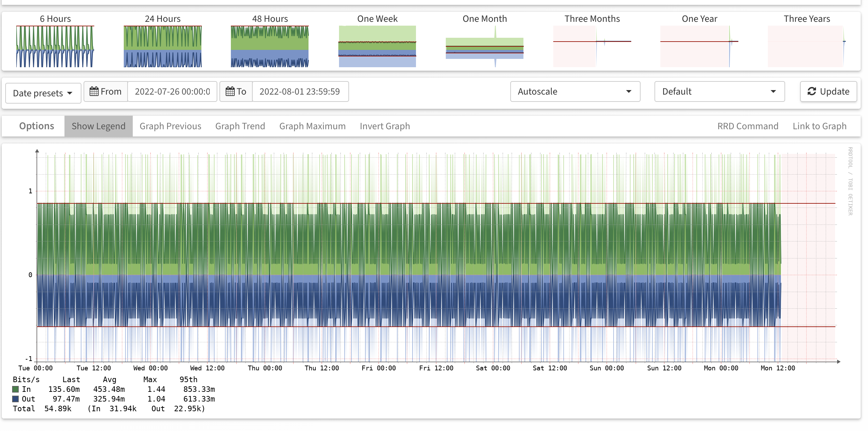Open the RRD Command link

pyautogui.click(x=748, y=126)
